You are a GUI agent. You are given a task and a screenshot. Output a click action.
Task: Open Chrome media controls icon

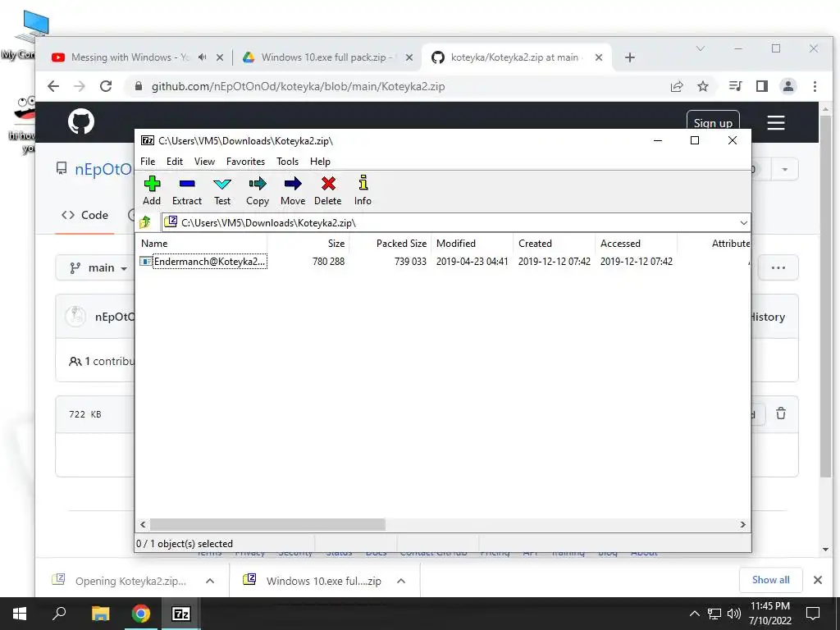(736, 86)
